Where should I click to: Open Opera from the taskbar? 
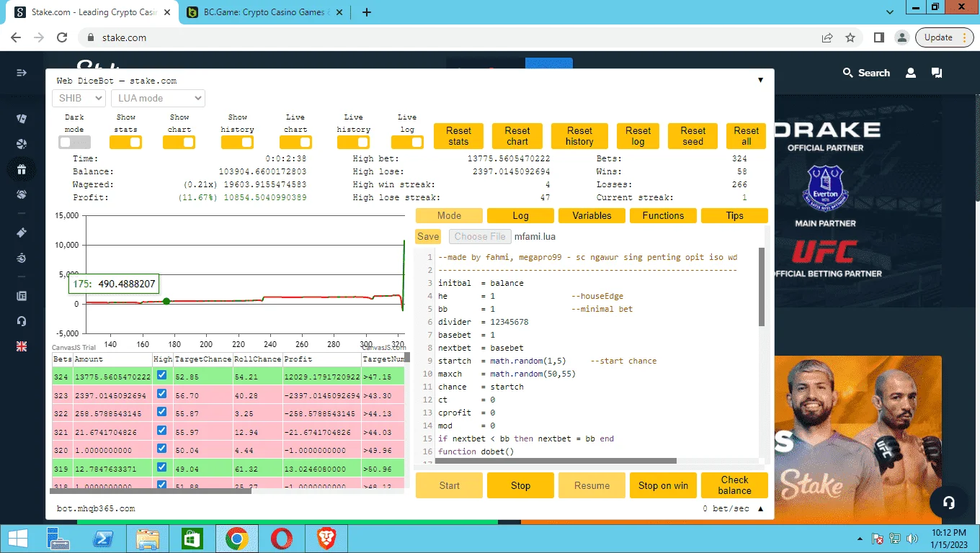(282, 539)
